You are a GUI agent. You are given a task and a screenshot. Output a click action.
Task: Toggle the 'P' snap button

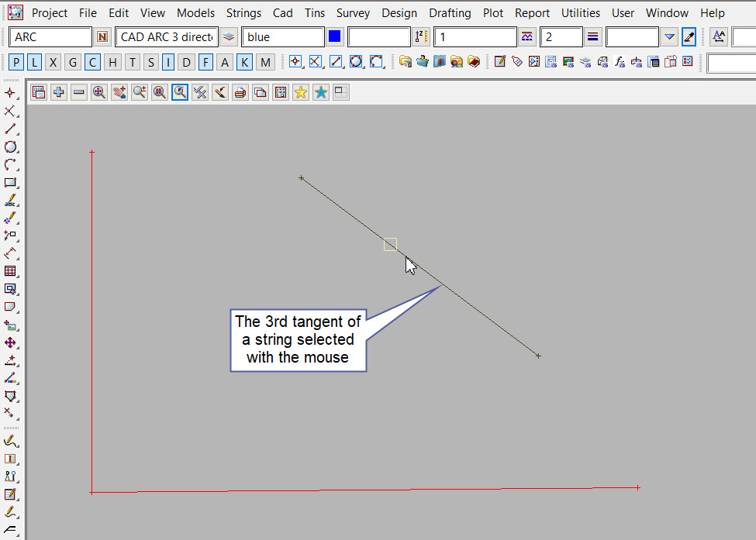pos(17,63)
